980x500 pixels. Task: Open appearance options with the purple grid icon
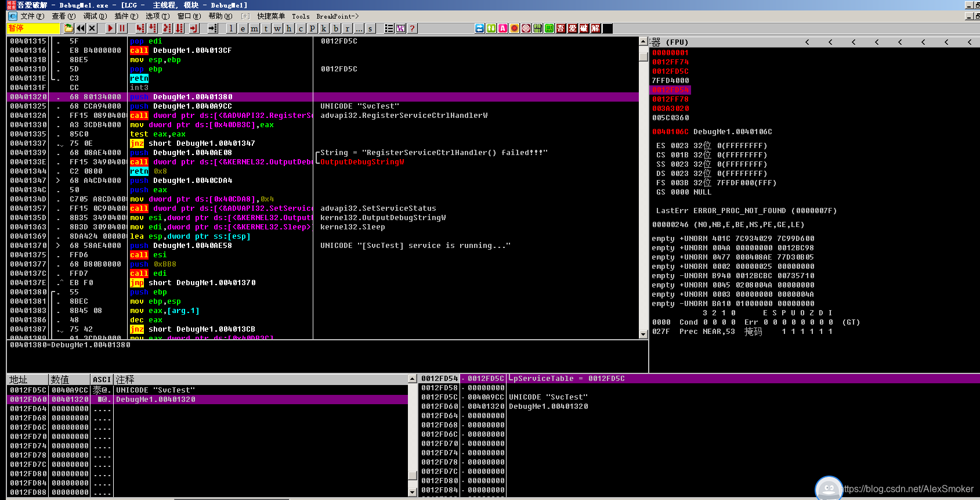(400, 28)
